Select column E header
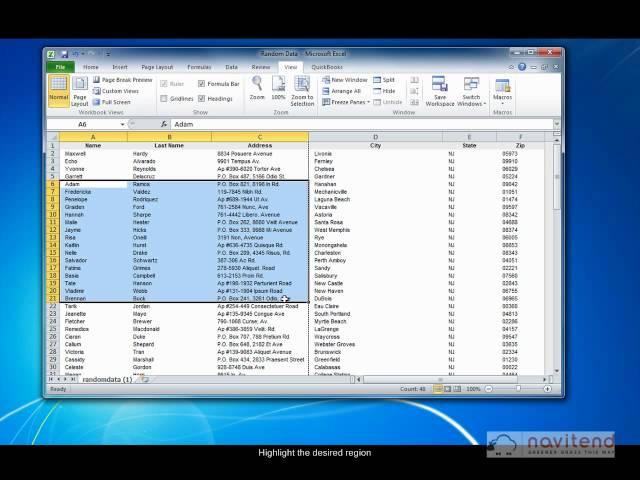The image size is (640, 480). pyautogui.click(x=469, y=137)
